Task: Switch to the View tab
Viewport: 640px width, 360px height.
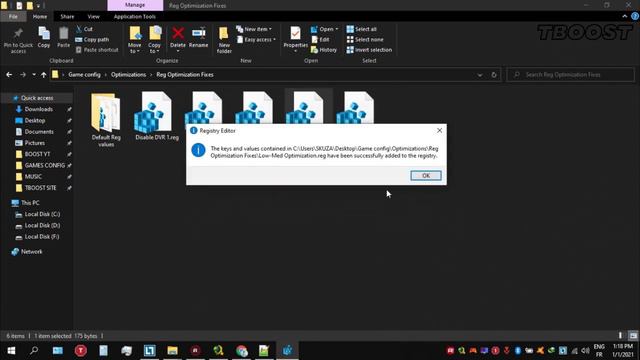Action: [x=93, y=17]
